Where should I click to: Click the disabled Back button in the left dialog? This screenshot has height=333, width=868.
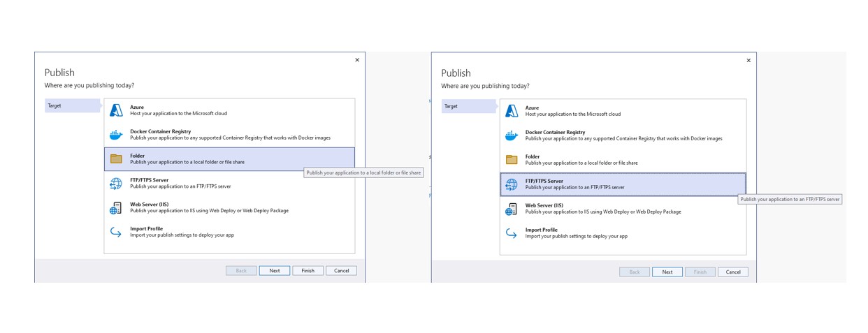[x=241, y=271]
